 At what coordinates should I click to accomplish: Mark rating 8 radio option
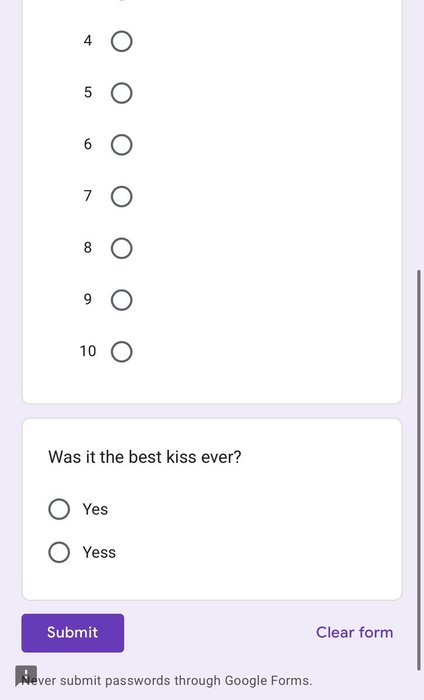click(121, 248)
